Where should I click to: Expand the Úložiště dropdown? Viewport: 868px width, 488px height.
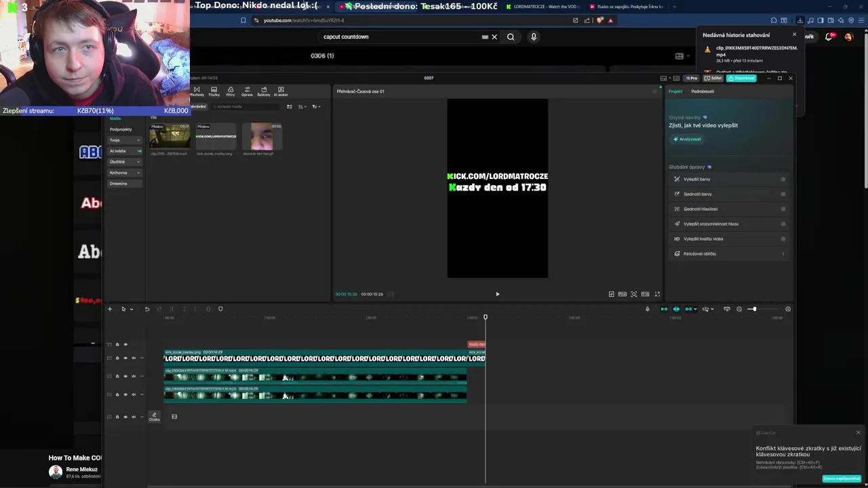[x=139, y=162]
